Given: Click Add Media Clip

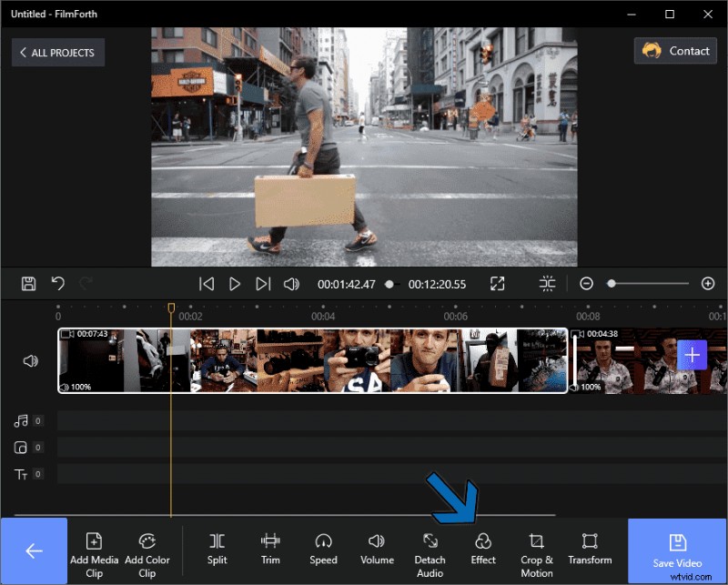Looking at the screenshot, I should pos(94,546).
